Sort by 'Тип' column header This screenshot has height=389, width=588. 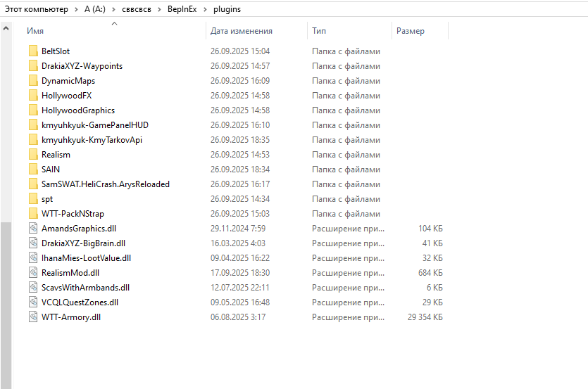click(x=319, y=31)
